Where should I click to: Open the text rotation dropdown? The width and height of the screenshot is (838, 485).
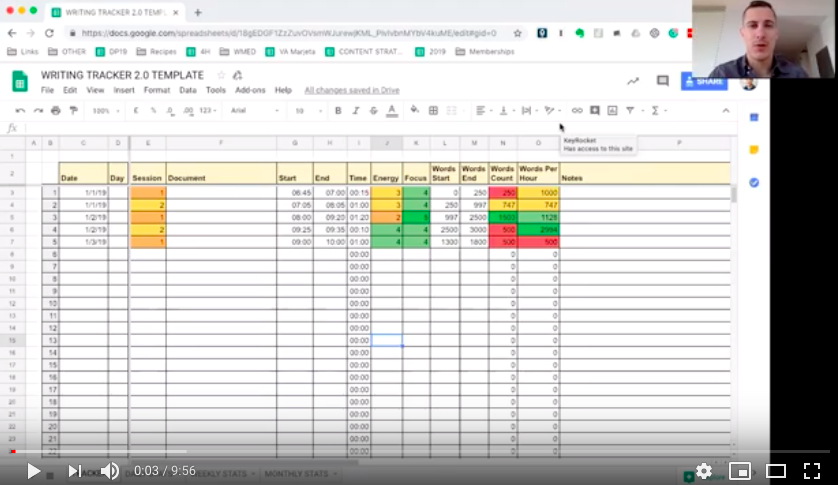tap(552, 111)
